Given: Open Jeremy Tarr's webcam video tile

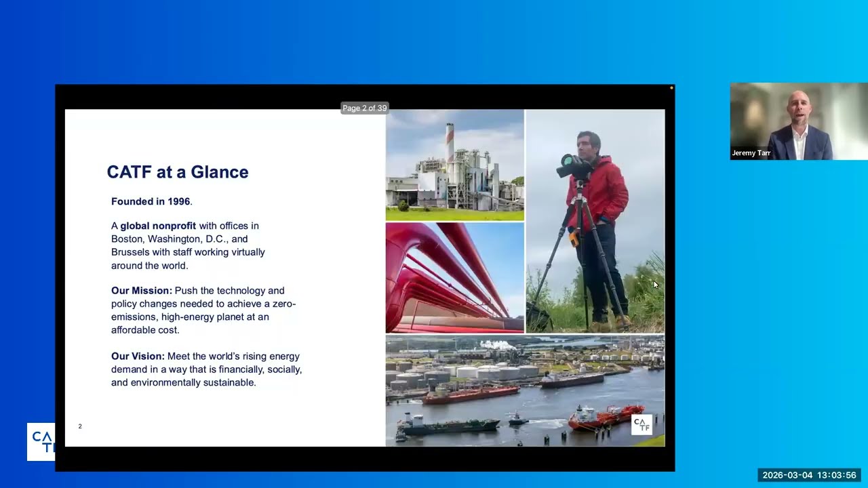Looking at the screenshot, I should (799, 121).
